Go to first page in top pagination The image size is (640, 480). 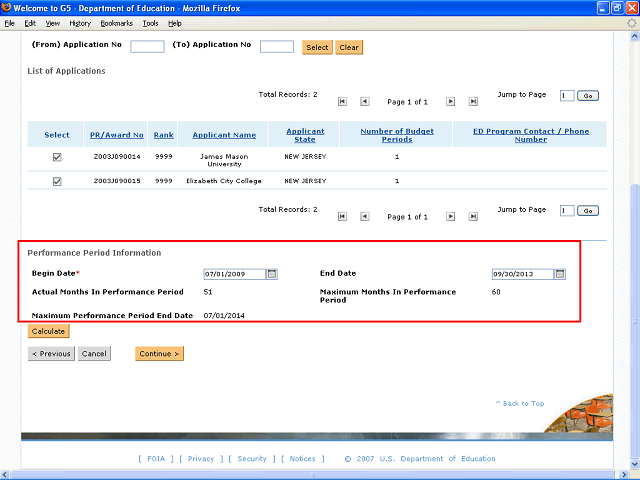tap(342, 101)
